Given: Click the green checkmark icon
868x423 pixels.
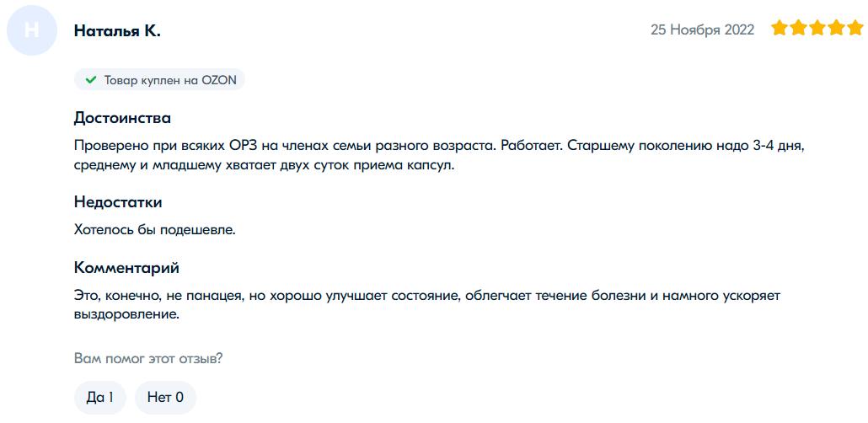Looking at the screenshot, I should coord(91,80).
